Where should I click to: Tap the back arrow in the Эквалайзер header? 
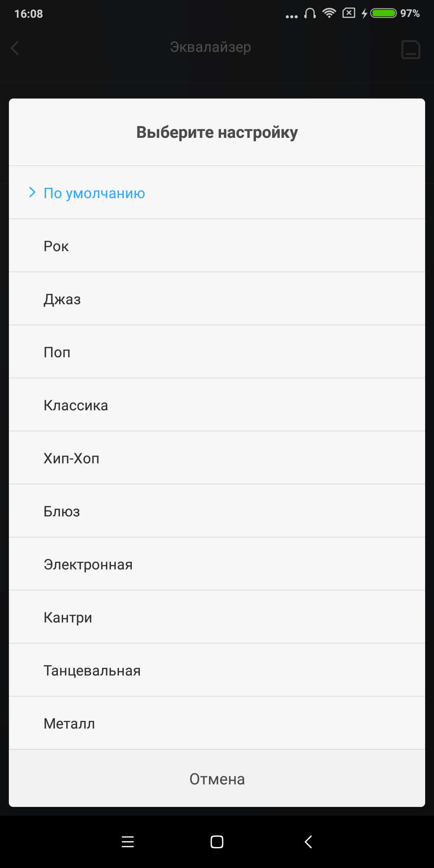15,48
